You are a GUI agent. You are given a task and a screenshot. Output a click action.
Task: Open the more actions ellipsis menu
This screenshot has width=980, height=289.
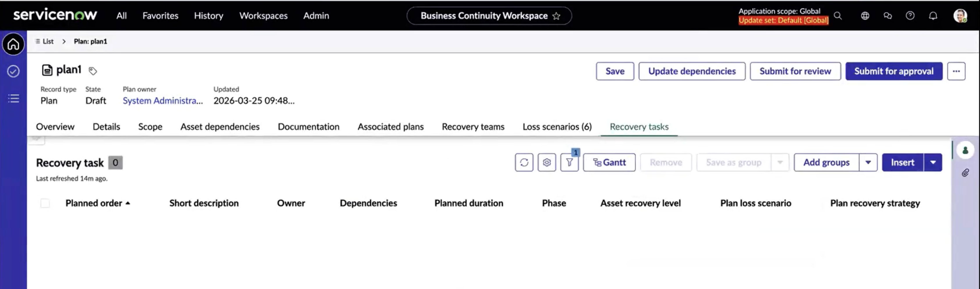[x=956, y=71]
